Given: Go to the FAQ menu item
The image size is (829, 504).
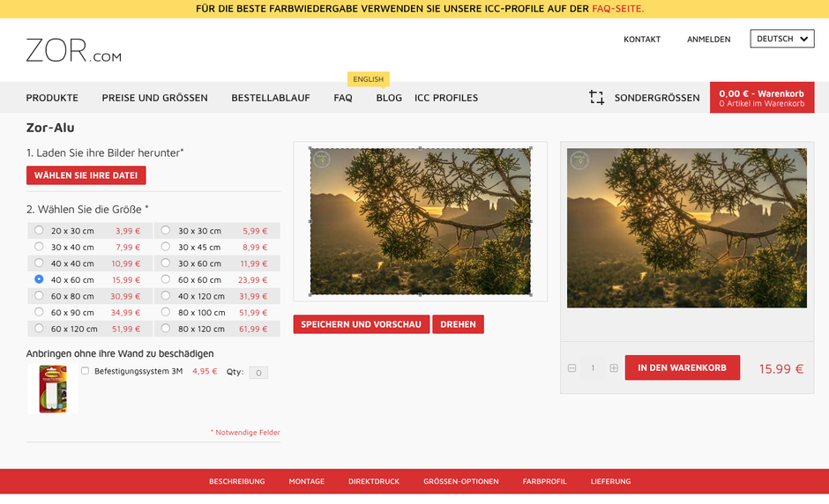Looking at the screenshot, I should [342, 98].
